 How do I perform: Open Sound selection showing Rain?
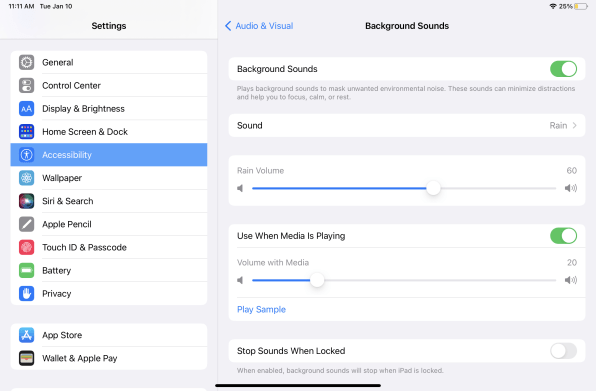pyautogui.click(x=407, y=125)
